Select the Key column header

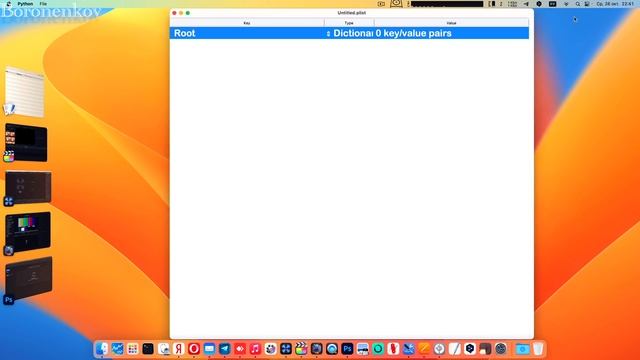pyautogui.click(x=247, y=23)
